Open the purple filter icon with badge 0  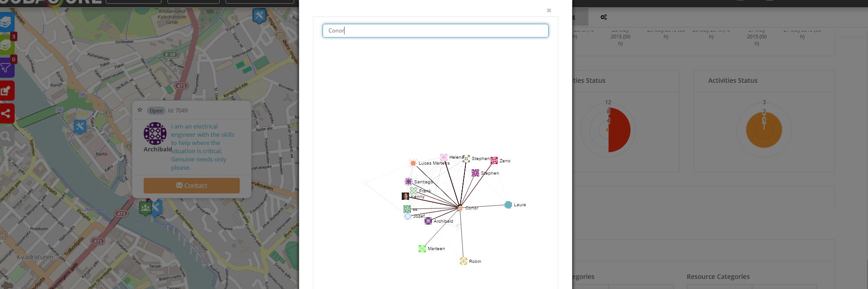(x=6, y=68)
